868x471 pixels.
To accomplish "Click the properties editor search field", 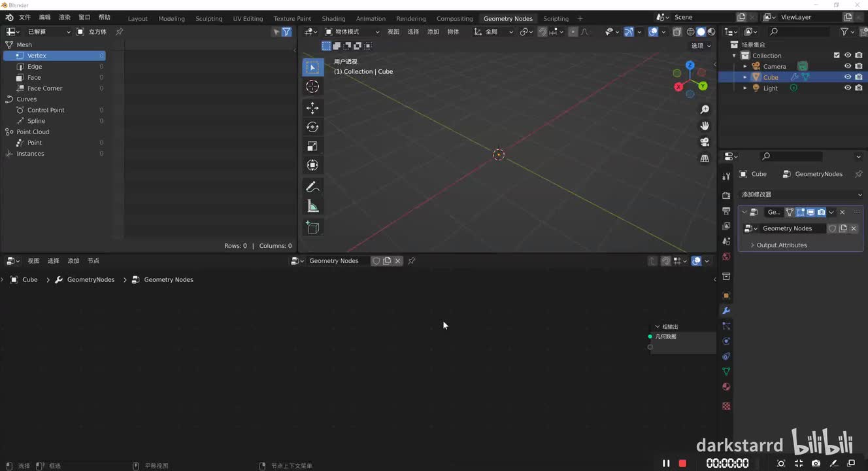I will tap(792, 156).
